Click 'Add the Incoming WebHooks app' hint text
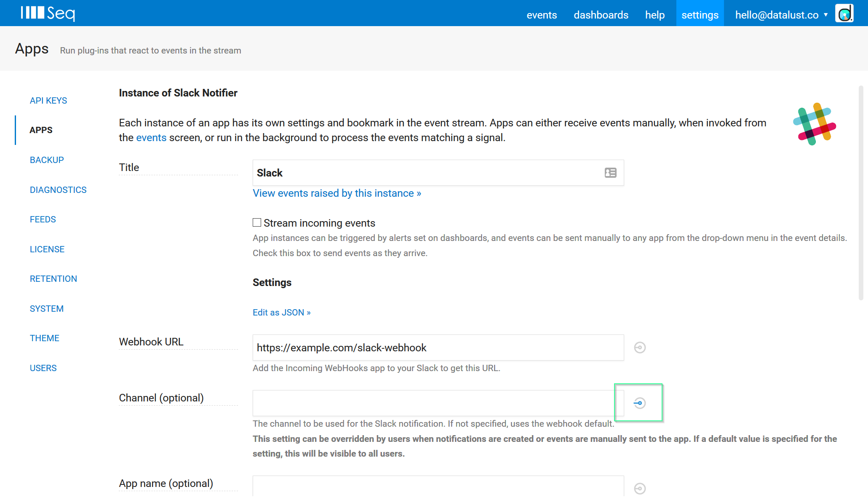Screen dimensions: 868x500 (377, 368)
